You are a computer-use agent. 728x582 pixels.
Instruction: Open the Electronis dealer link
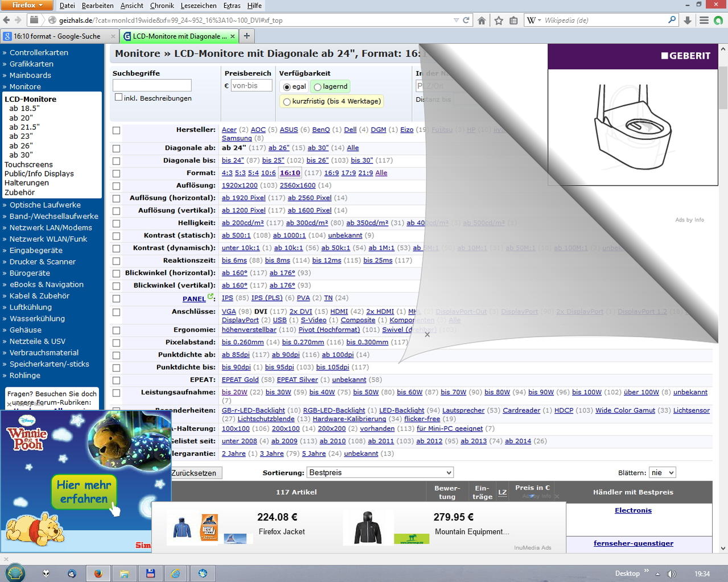click(x=633, y=510)
